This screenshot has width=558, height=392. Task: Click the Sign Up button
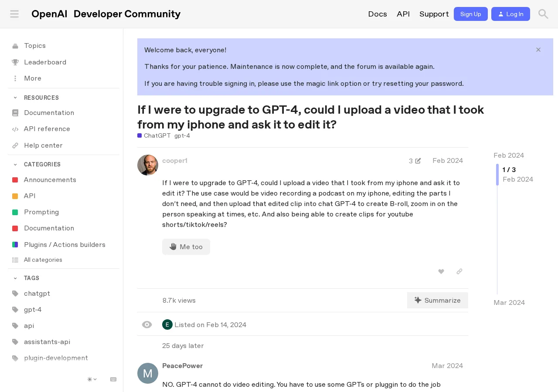471,14
